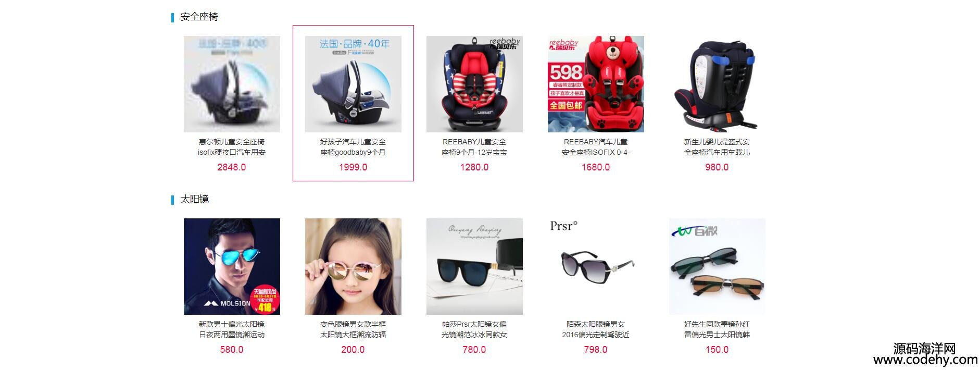The width and height of the screenshot is (980, 370).
Task: Open the 好先生同款墨镜 sunglasses image
Action: pos(717,266)
